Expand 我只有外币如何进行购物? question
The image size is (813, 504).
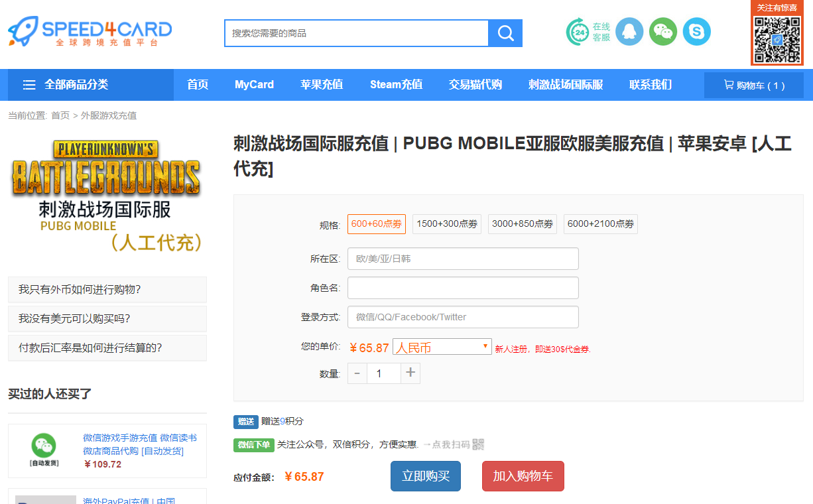point(107,290)
